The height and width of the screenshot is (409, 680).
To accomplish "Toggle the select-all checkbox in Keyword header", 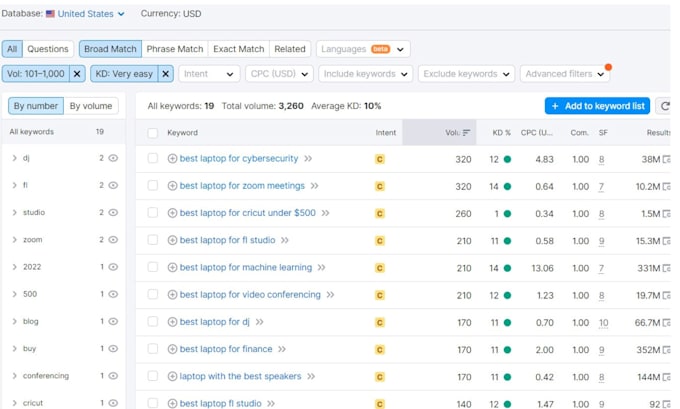I will click(x=153, y=133).
